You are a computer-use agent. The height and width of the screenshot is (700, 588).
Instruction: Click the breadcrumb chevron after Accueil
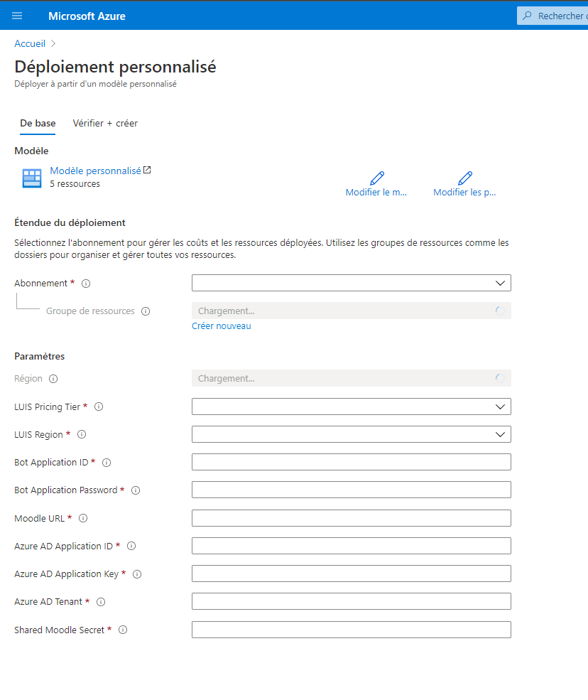pos(53,43)
